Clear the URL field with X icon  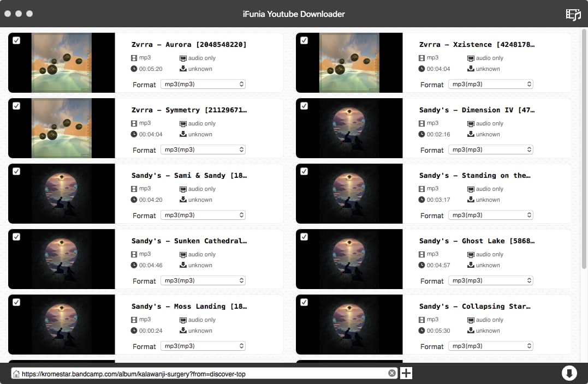391,373
